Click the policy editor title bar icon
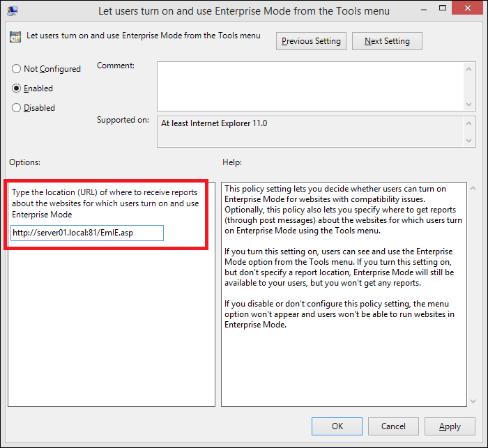The image size is (488, 448). 13,10
